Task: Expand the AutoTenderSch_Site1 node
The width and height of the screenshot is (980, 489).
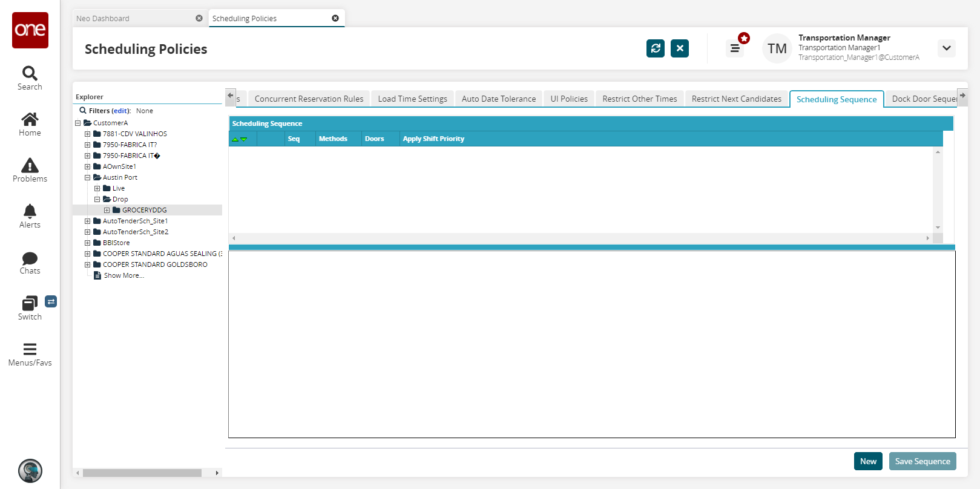Action: pyautogui.click(x=87, y=221)
